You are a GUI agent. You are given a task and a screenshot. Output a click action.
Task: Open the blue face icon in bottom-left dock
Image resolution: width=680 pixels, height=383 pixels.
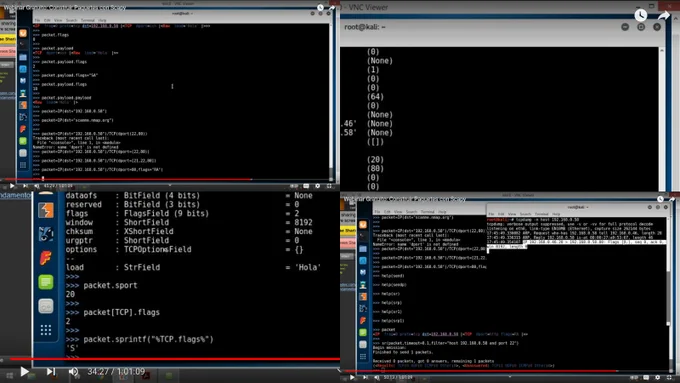[x=46, y=234]
